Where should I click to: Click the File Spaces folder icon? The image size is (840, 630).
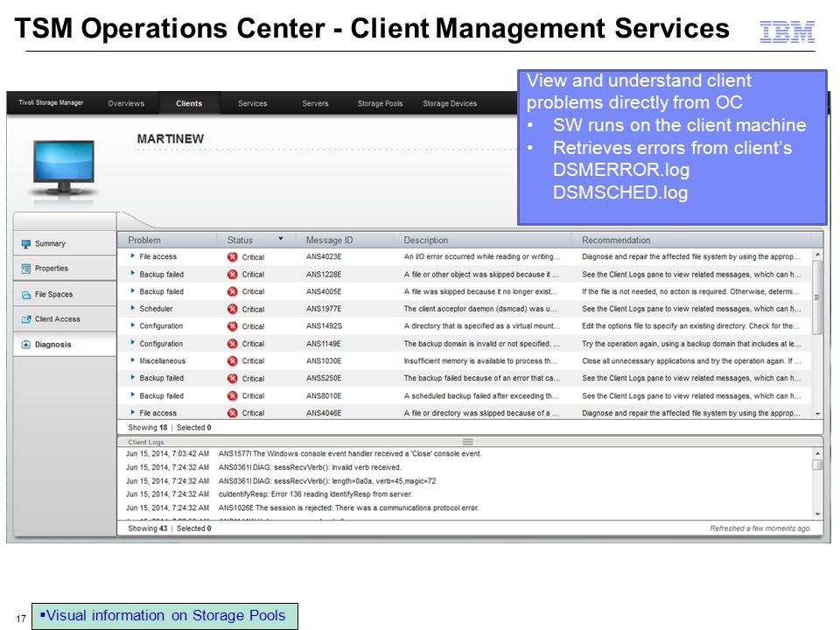tap(25, 295)
